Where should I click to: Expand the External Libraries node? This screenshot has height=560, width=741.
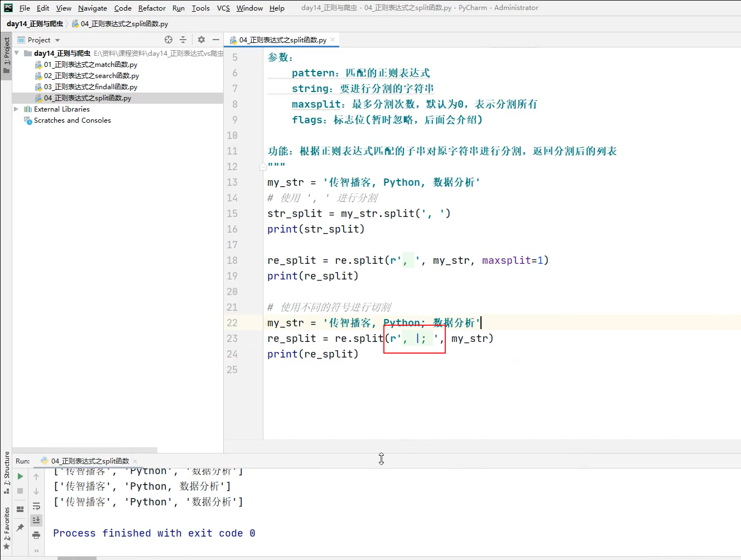16,109
